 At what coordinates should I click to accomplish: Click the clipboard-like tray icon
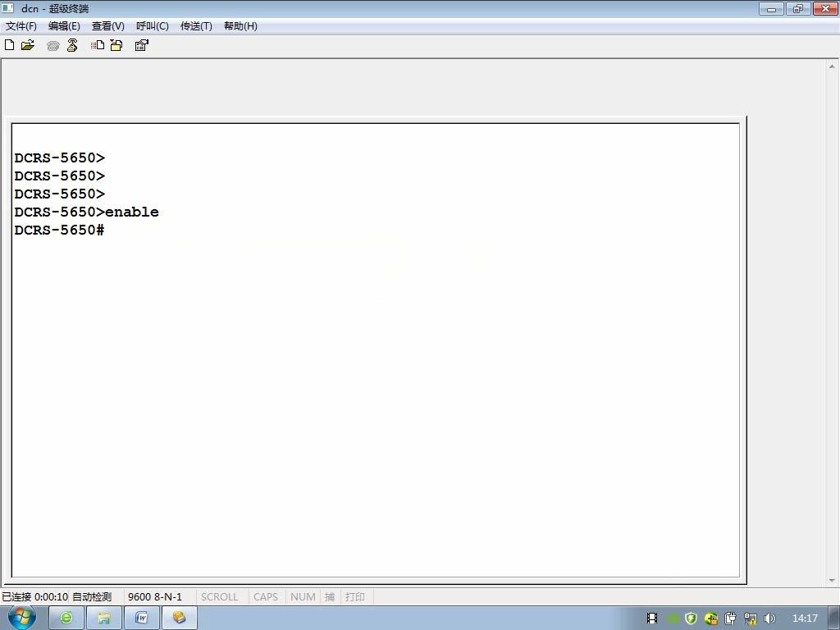pos(730,619)
